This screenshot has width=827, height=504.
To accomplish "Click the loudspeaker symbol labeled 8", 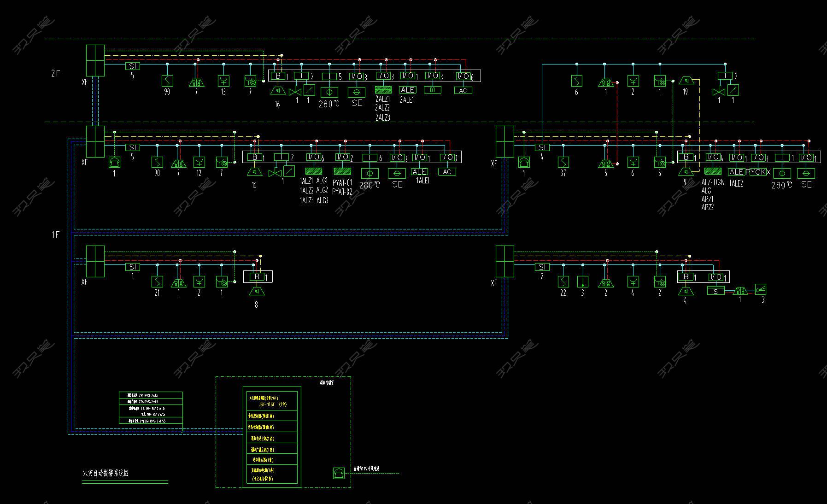I will point(257,291).
